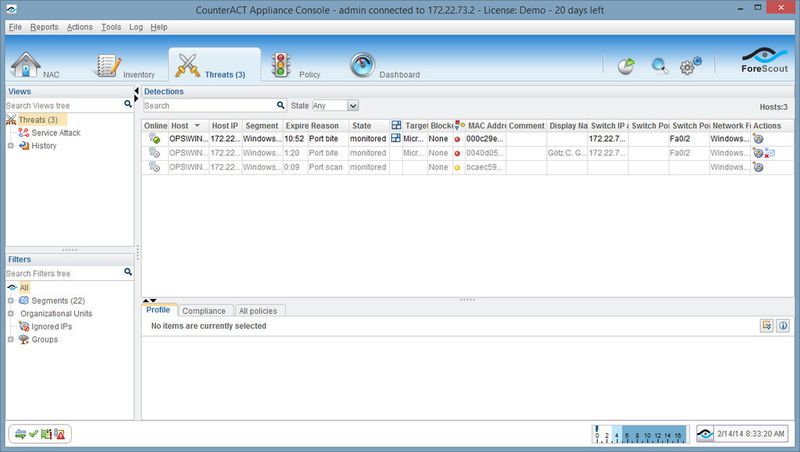Expand the Segments (22) node

pos(11,300)
